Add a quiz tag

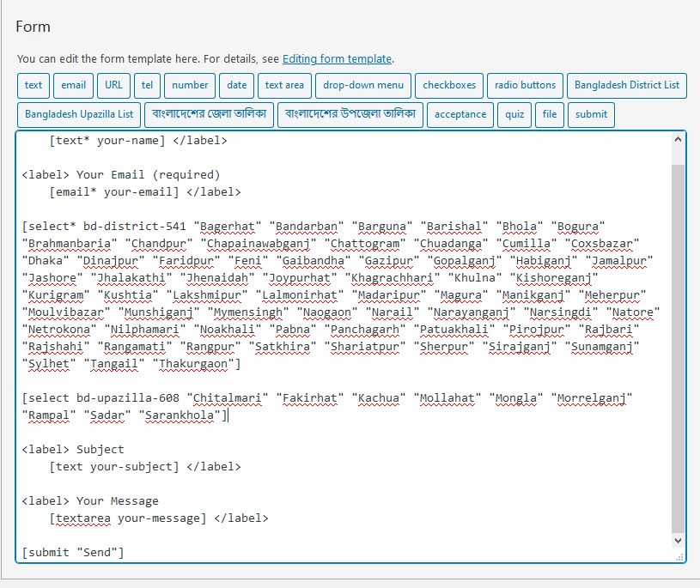pyautogui.click(x=514, y=115)
